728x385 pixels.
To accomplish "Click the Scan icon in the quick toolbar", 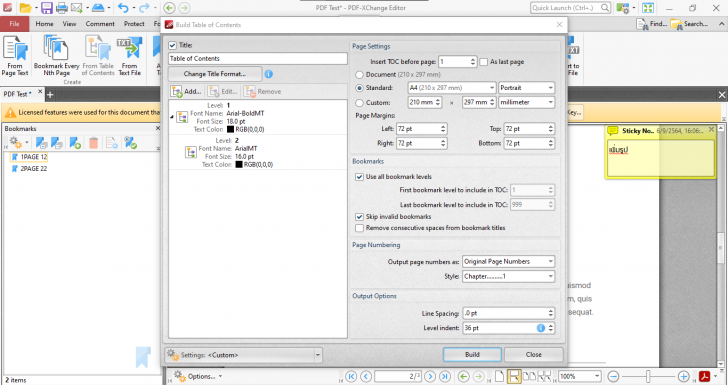I will pos(98,8).
